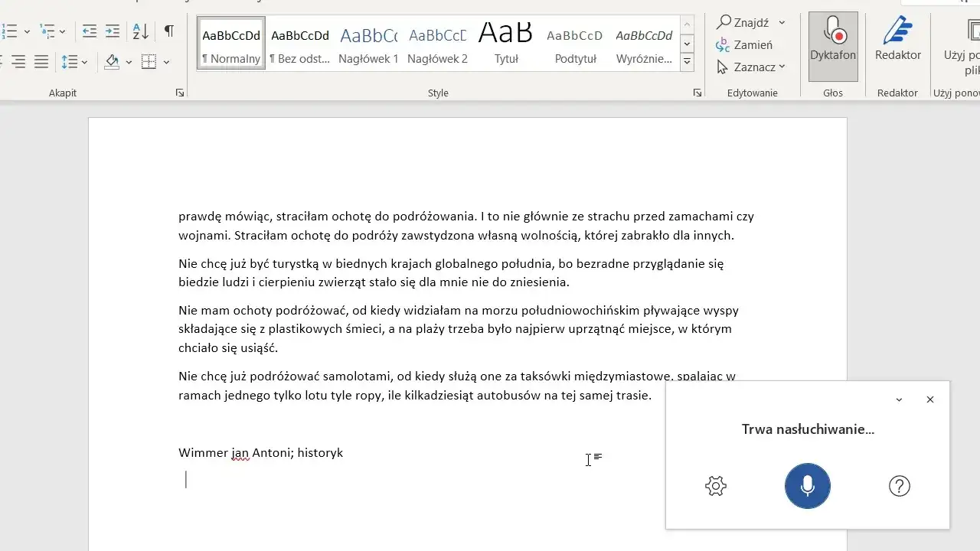980x551 pixels.
Task: Open the borders dropdown arrow
Action: (x=167, y=61)
